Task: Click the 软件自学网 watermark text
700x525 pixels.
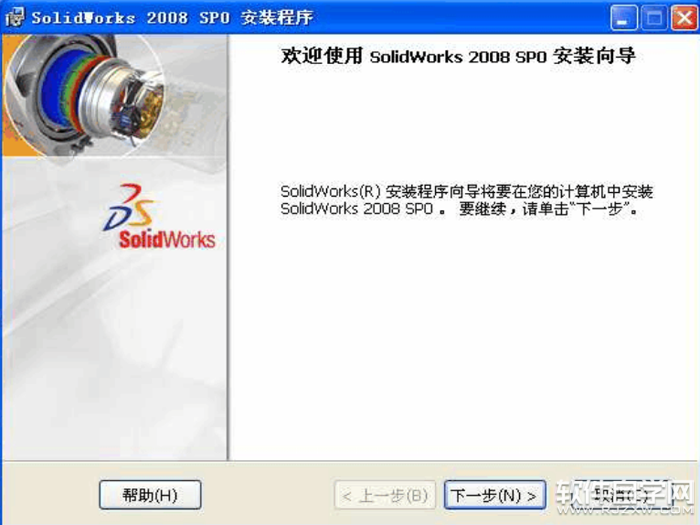Action: click(x=624, y=492)
